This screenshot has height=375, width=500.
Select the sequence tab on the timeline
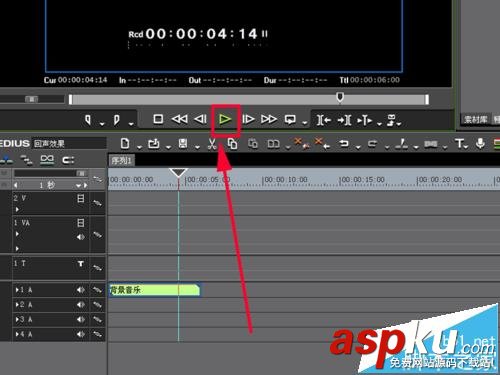[122, 161]
